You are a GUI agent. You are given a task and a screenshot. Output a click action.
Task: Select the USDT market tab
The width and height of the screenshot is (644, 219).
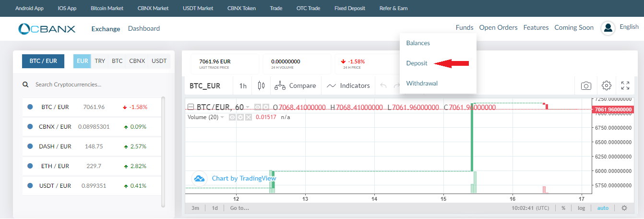click(x=159, y=61)
